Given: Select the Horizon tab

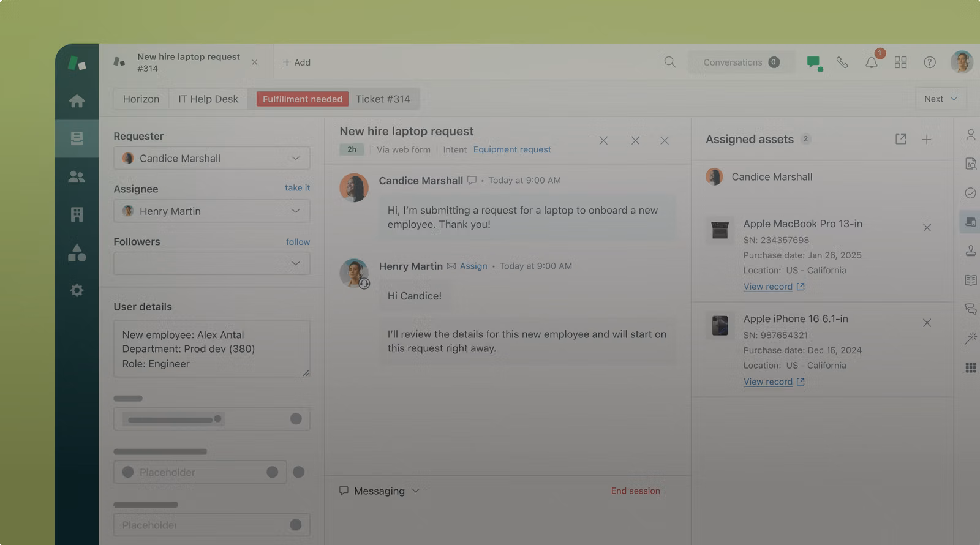Looking at the screenshot, I should click(141, 99).
